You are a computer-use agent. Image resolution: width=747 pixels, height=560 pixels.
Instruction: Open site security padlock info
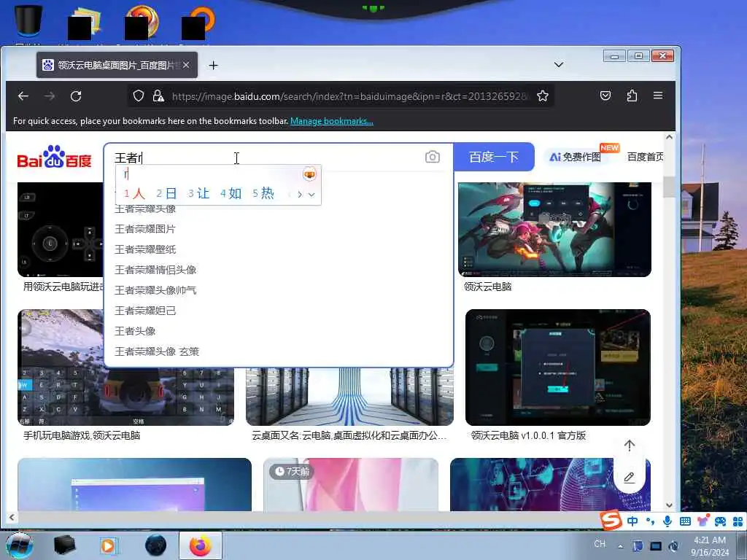[158, 96]
